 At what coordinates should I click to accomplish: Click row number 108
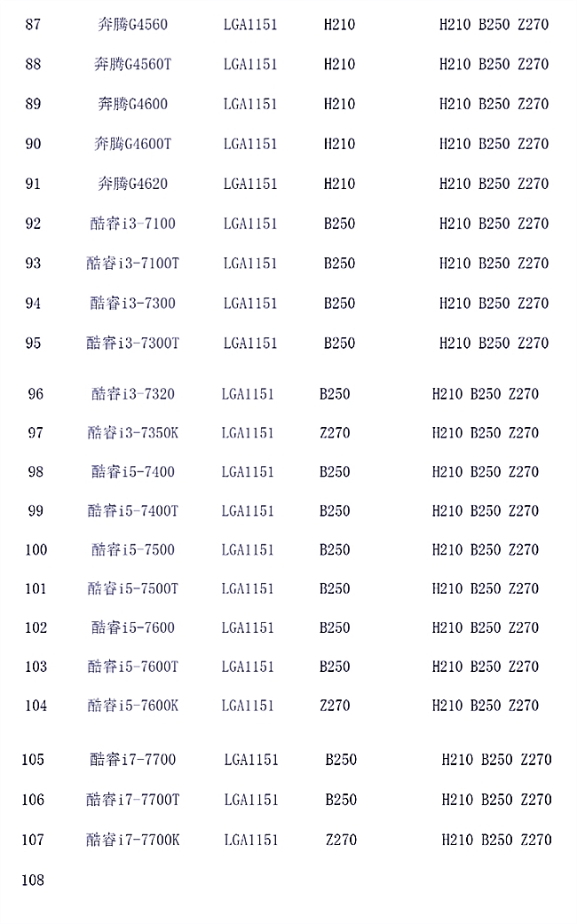(33, 881)
